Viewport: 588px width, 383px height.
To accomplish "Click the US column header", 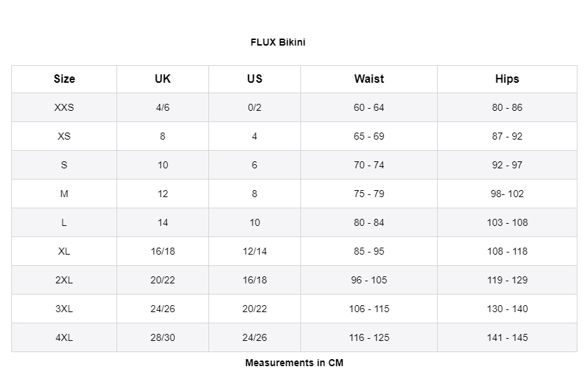I will click(x=255, y=79).
